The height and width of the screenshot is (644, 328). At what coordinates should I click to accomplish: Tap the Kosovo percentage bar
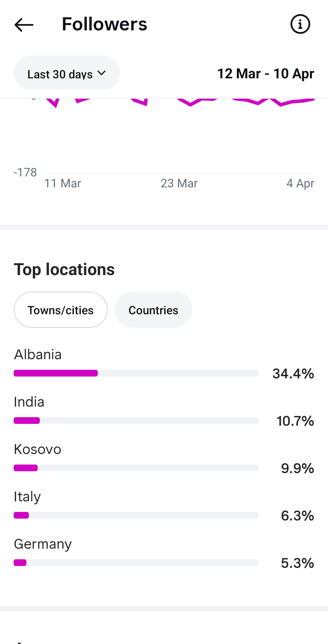pos(136,468)
